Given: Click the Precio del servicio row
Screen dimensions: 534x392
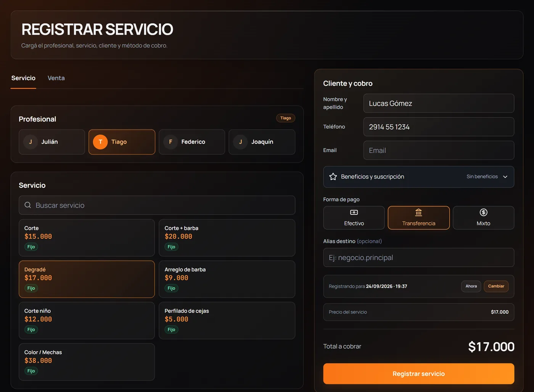Looking at the screenshot, I should point(419,312).
